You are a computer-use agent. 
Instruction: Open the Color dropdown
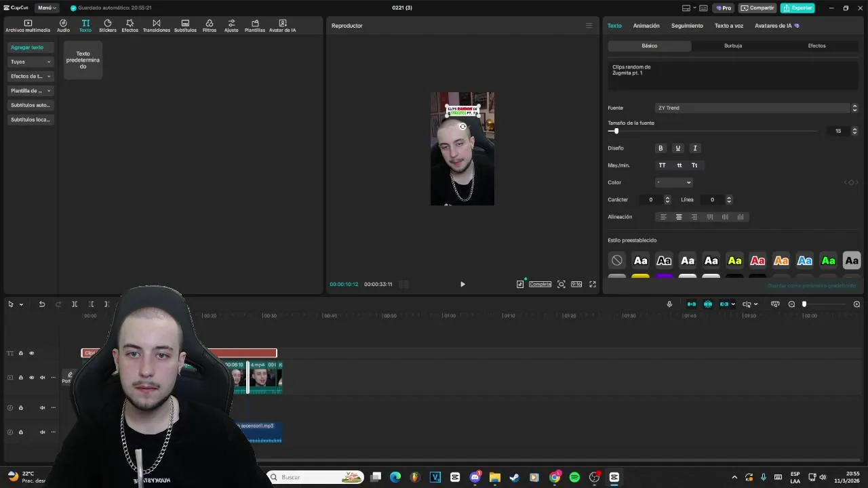point(673,182)
